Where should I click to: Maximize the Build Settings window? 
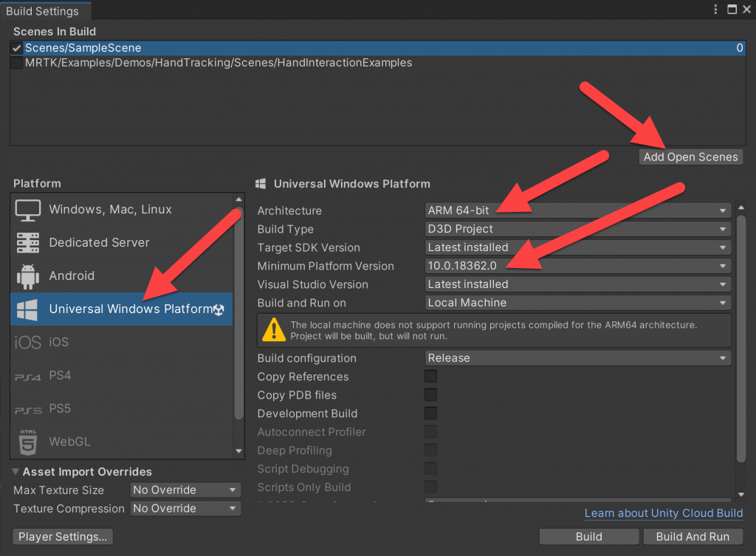click(732, 9)
